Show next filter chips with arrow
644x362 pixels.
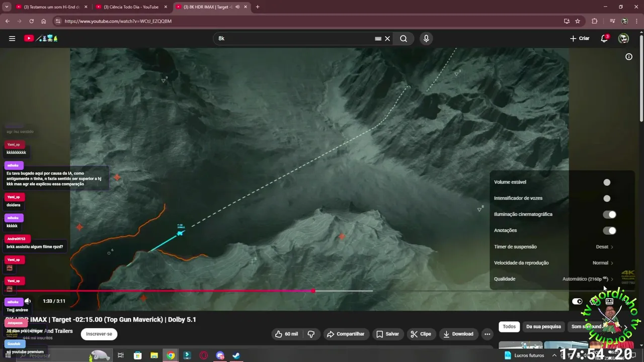tap(625, 327)
